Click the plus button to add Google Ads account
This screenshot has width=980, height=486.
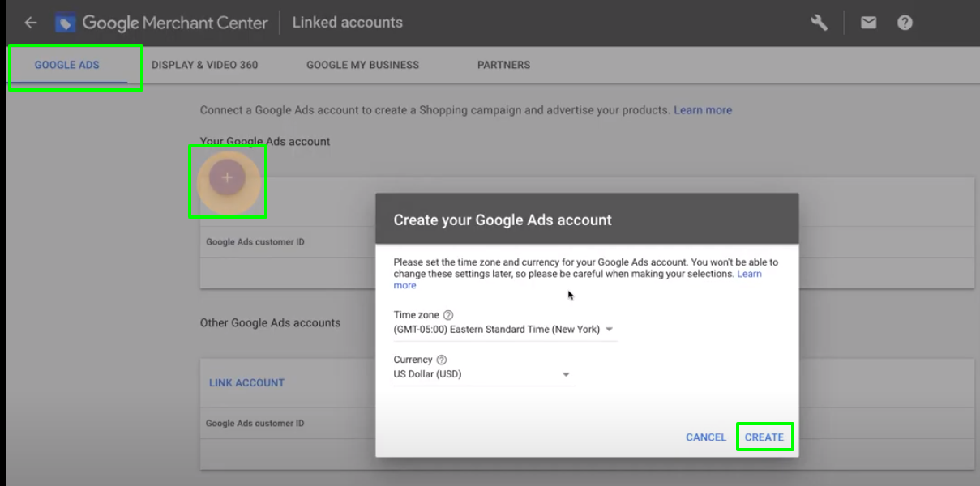coord(227,177)
